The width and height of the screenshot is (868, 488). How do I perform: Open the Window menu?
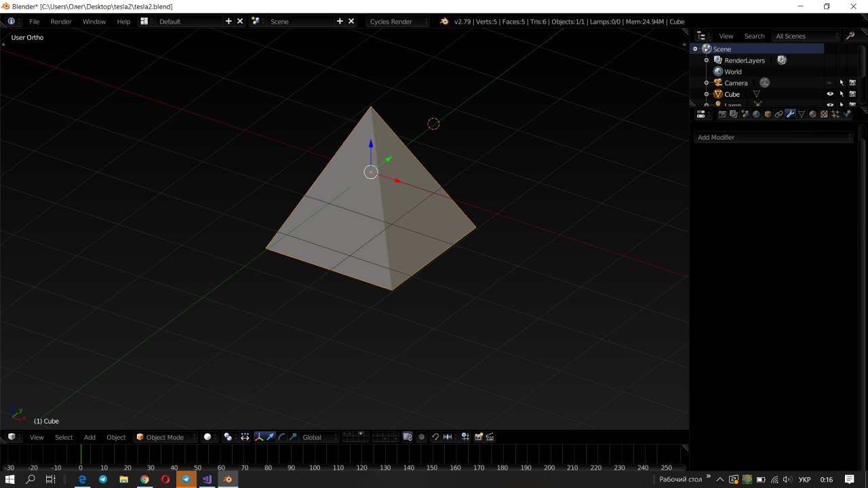point(94,21)
